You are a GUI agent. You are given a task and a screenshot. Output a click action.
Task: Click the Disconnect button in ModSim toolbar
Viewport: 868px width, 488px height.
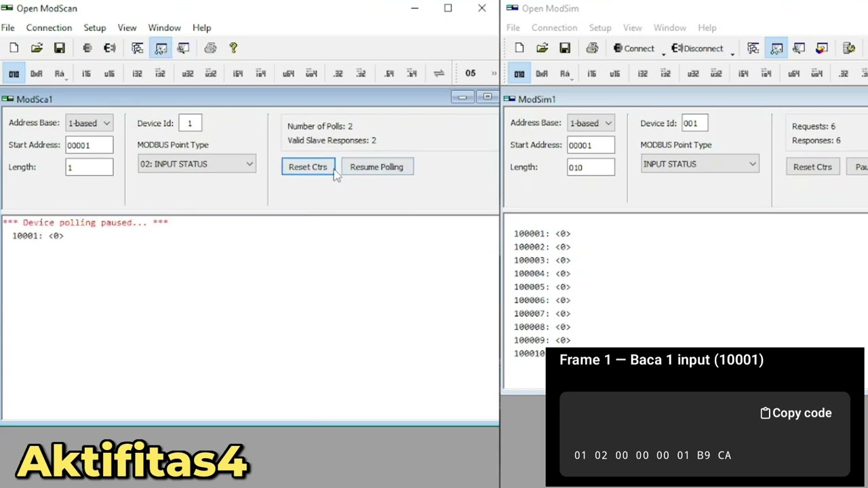point(697,48)
